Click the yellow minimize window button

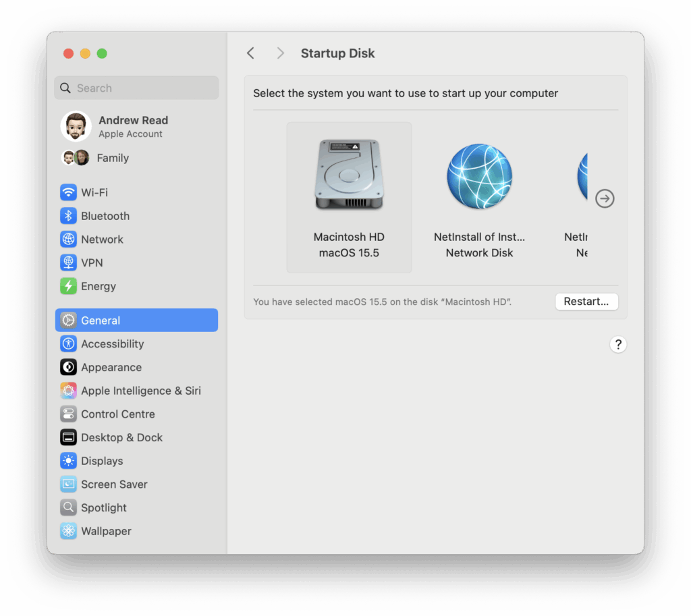point(85,54)
